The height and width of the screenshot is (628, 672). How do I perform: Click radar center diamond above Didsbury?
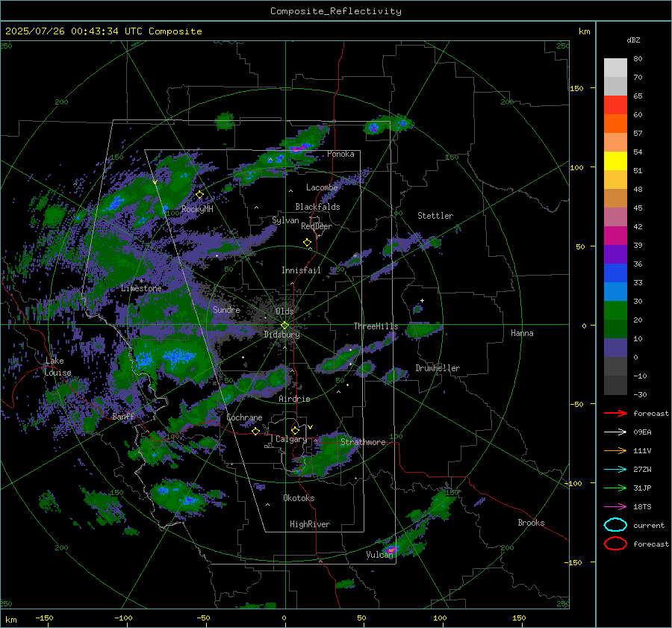click(284, 326)
